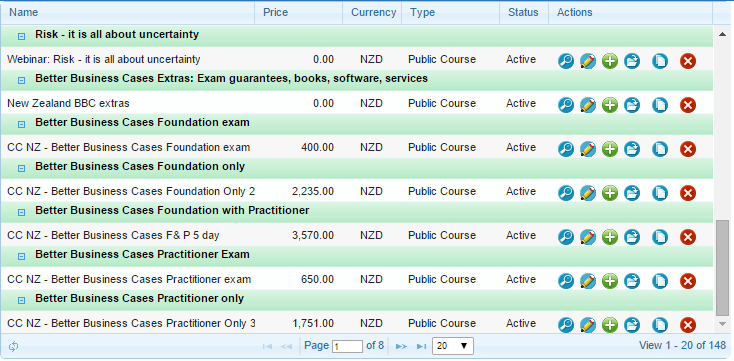This screenshot has height=361, width=734.
Task: Edit Webinar: Risk course using pencil icon
Action: 588,61
